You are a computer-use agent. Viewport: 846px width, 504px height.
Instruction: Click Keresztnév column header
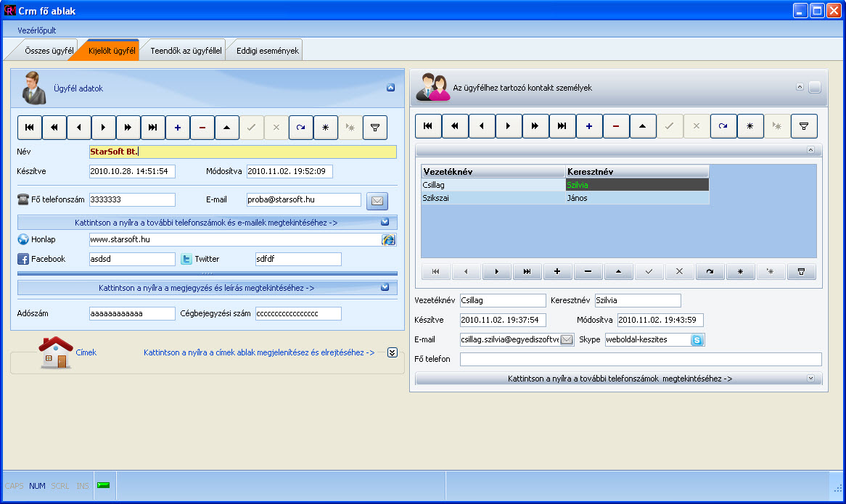coord(636,171)
